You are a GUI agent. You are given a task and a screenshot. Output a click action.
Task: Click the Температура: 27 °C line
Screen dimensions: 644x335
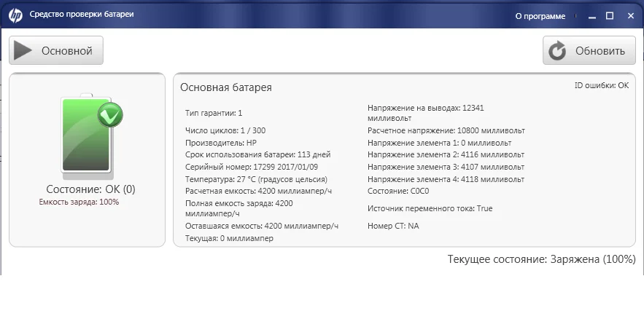click(256, 179)
